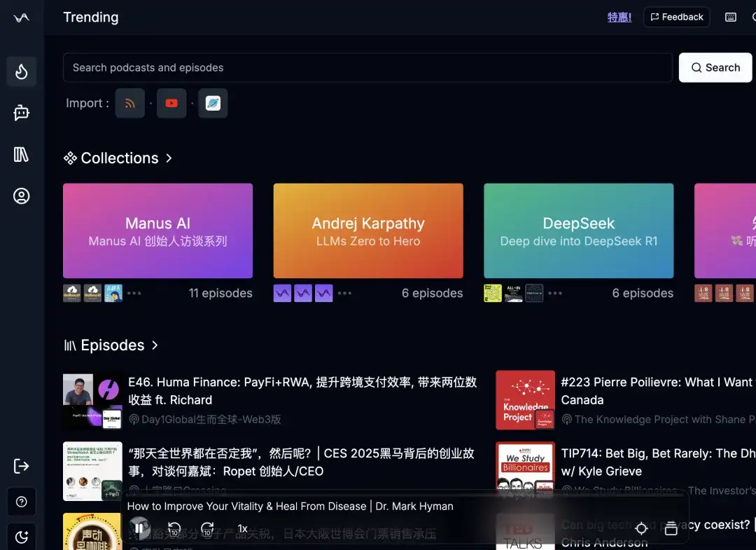756x550 pixels.
Task: Click the now-playing title Dr. Mark Hyman
Action: (x=290, y=506)
